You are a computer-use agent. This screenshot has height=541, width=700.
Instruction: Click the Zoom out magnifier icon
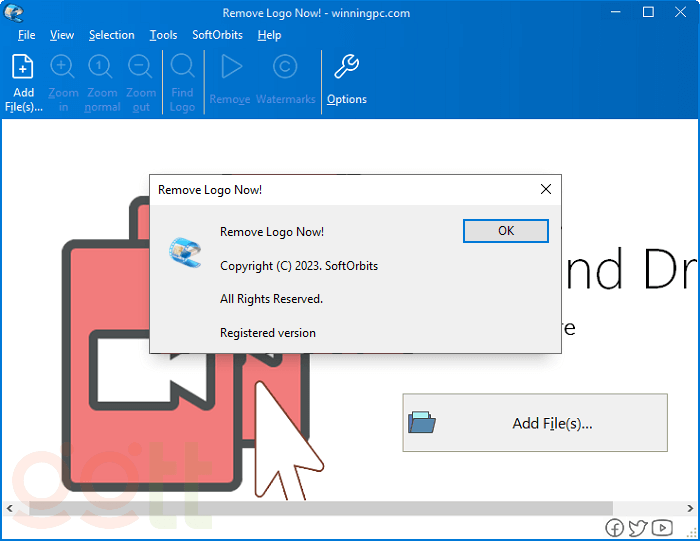pyautogui.click(x=141, y=68)
